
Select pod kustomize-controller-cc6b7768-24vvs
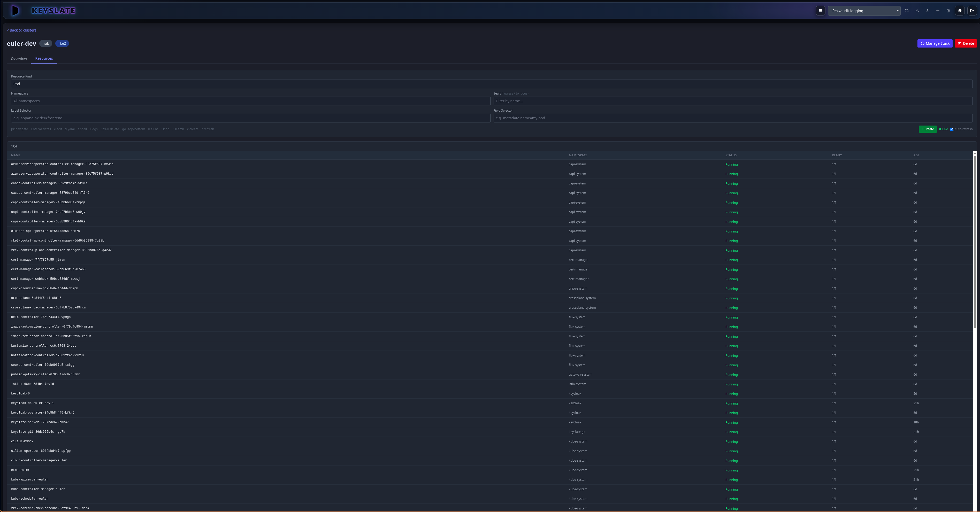[x=490, y=346]
